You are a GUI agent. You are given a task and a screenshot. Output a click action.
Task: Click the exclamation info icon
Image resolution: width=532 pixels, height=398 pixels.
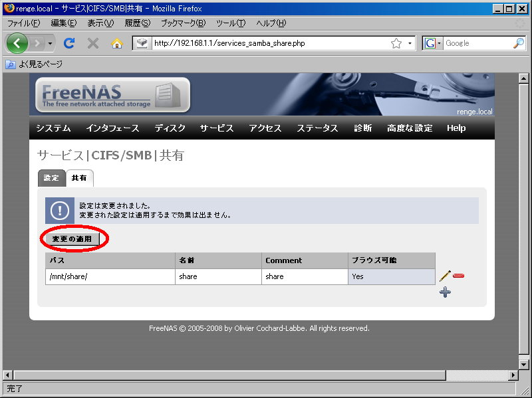(x=60, y=211)
